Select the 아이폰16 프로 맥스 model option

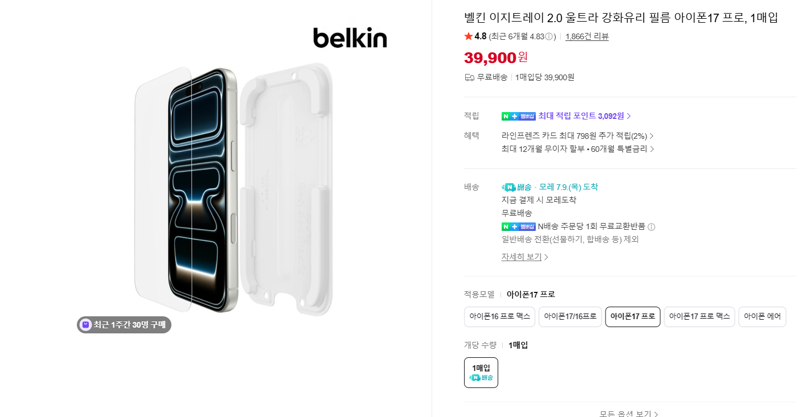tap(499, 316)
